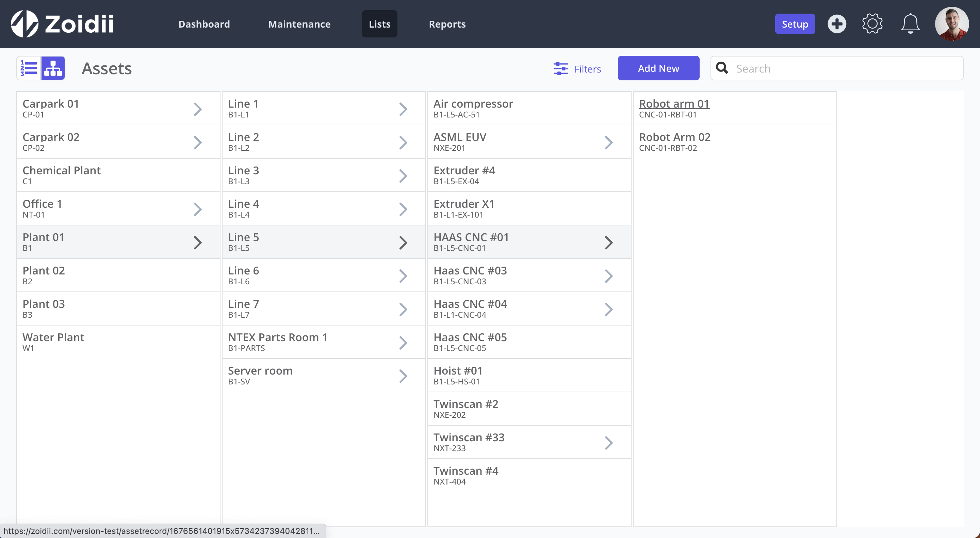Go to the Reports tab
Image resolution: width=980 pixels, height=538 pixels.
tap(447, 24)
